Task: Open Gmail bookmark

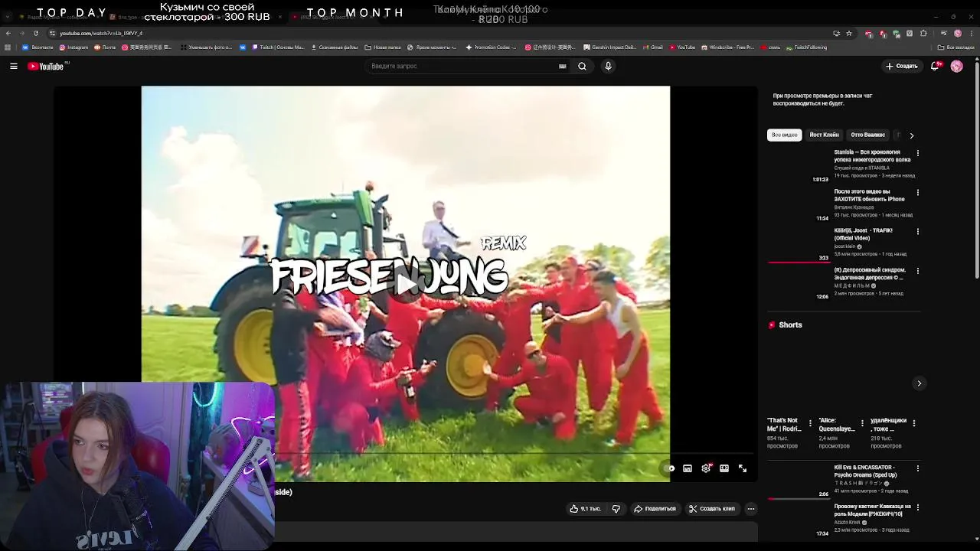Action: click(653, 47)
